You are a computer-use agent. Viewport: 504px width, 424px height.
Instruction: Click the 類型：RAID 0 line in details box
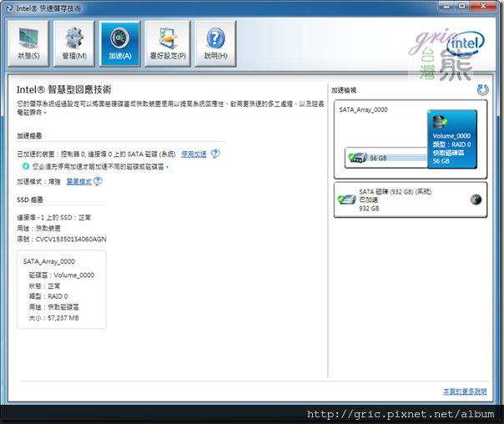(48, 296)
